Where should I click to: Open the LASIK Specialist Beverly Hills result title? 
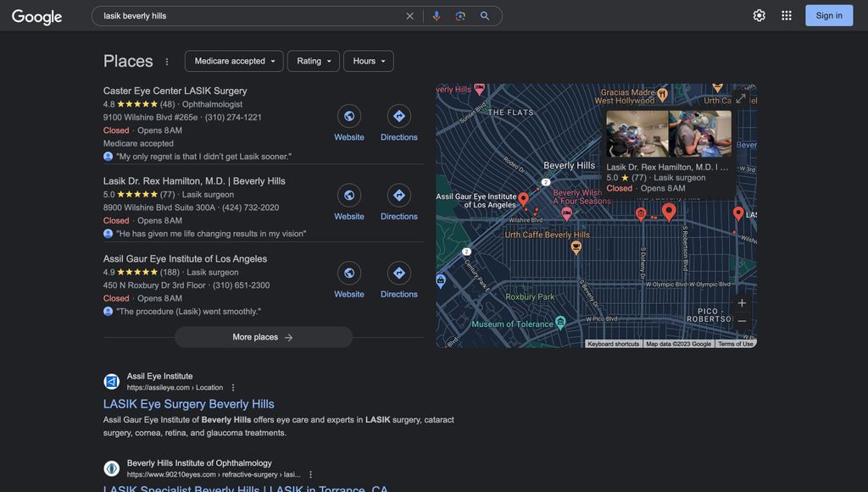tap(245, 488)
